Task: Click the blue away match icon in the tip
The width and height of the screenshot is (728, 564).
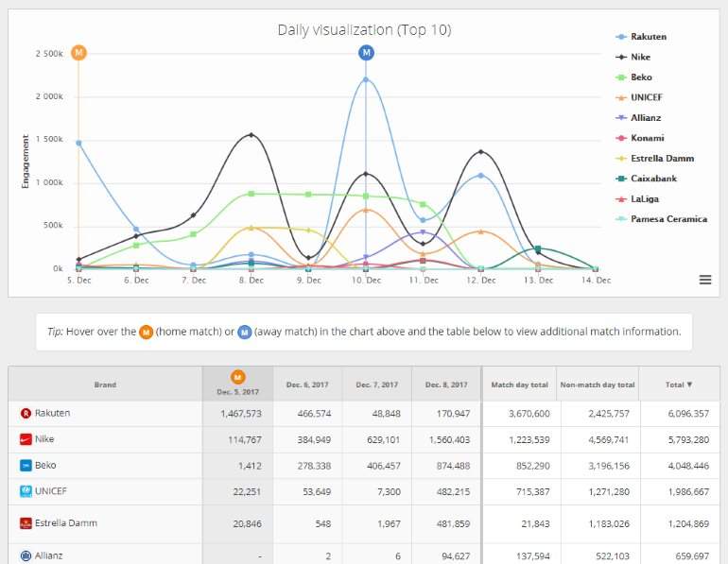Action: click(245, 333)
